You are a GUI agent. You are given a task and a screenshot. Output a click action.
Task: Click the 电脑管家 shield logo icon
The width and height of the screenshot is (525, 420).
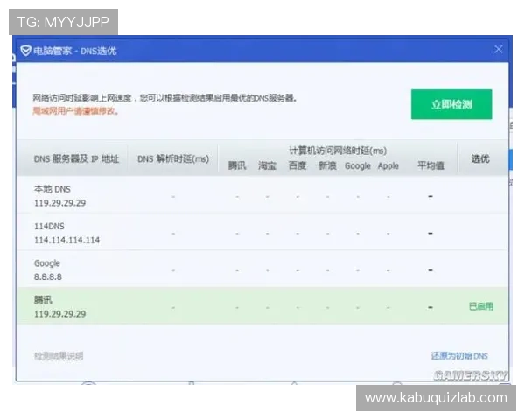click(25, 51)
